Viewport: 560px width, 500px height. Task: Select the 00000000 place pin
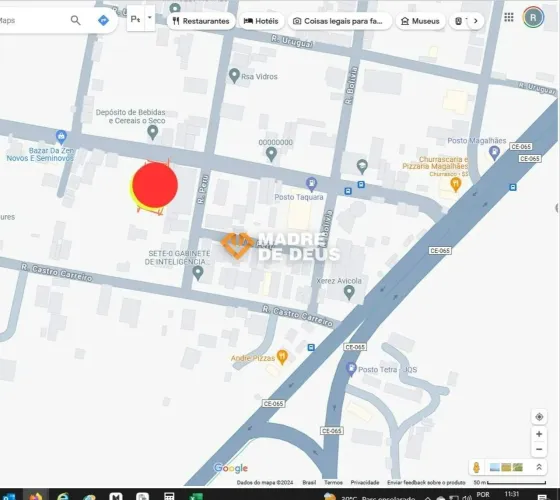(271, 154)
